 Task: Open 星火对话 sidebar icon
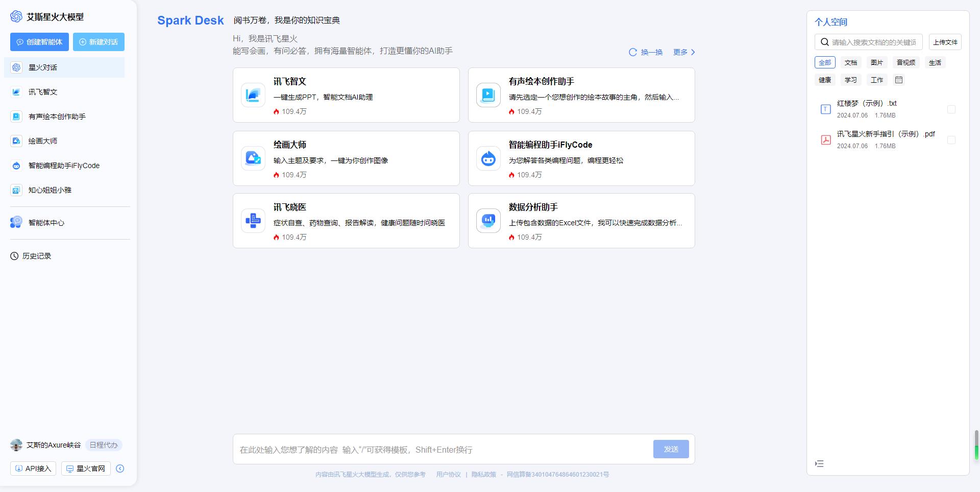click(16, 67)
